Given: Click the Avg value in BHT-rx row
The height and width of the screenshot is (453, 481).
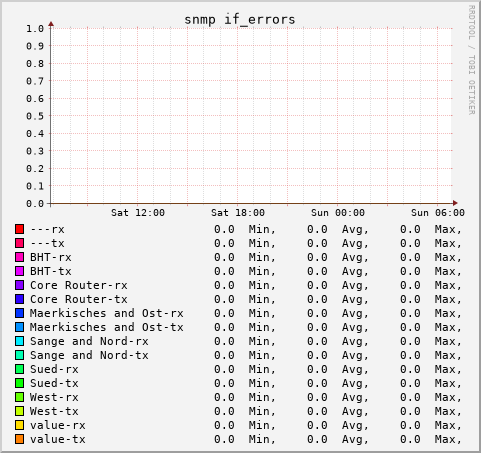Looking at the screenshot, I should coord(317,257).
